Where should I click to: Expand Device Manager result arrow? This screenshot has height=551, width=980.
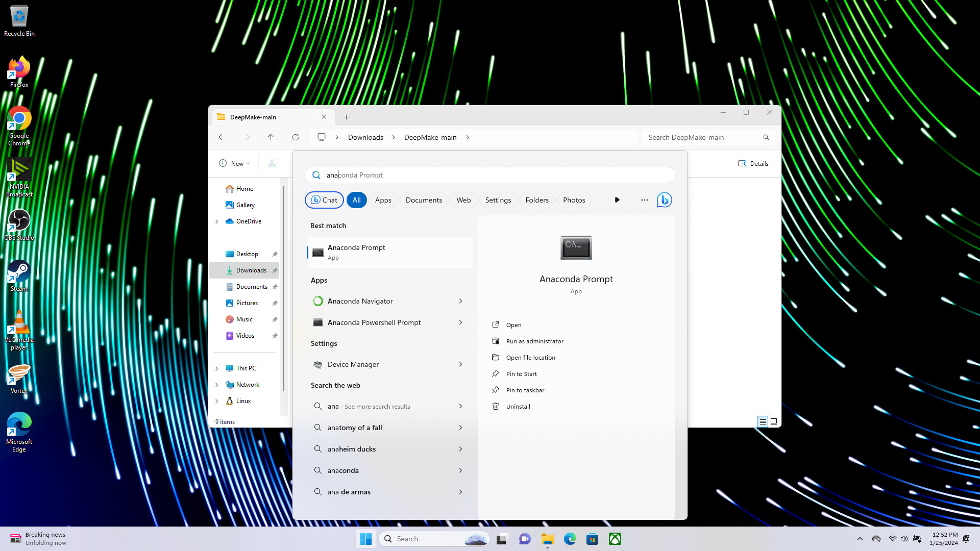coord(460,364)
